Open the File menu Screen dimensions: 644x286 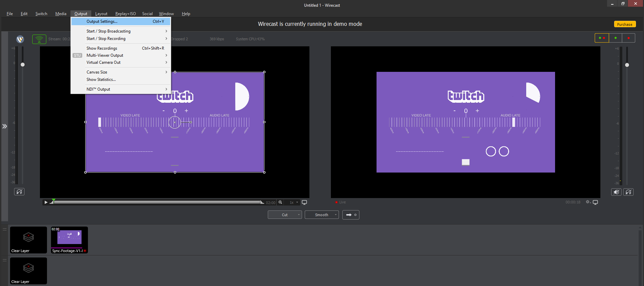pos(10,14)
